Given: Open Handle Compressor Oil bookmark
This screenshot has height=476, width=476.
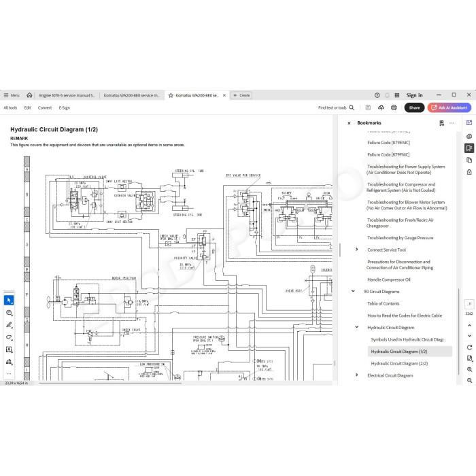Looking at the screenshot, I should [x=389, y=279].
